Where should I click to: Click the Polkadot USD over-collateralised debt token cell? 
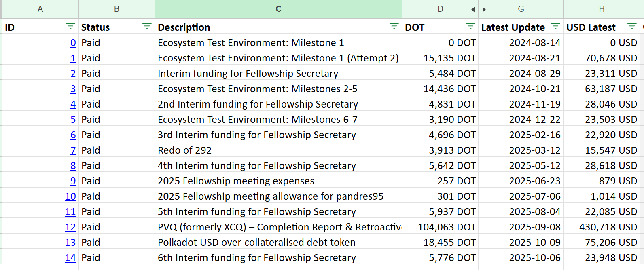(278, 243)
